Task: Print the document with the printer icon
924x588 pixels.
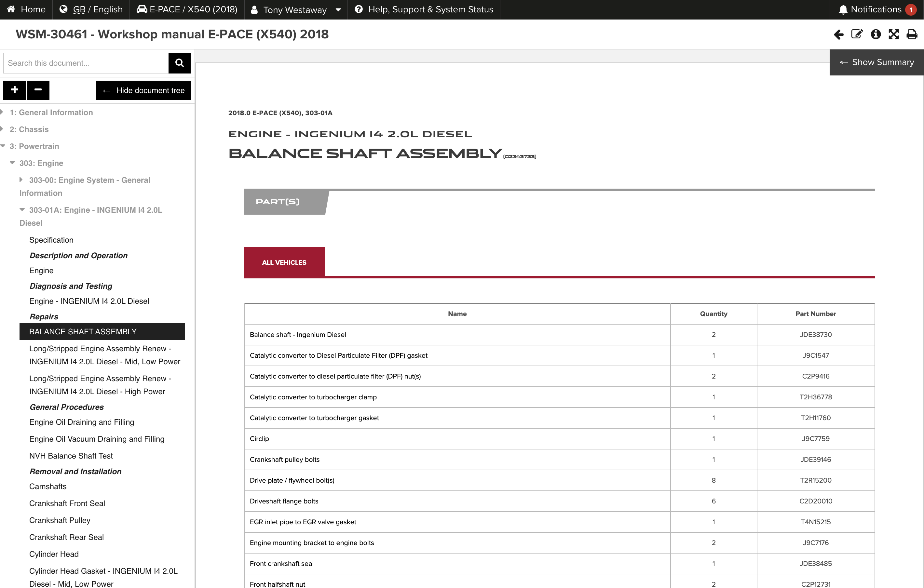Action: pyautogui.click(x=912, y=34)
